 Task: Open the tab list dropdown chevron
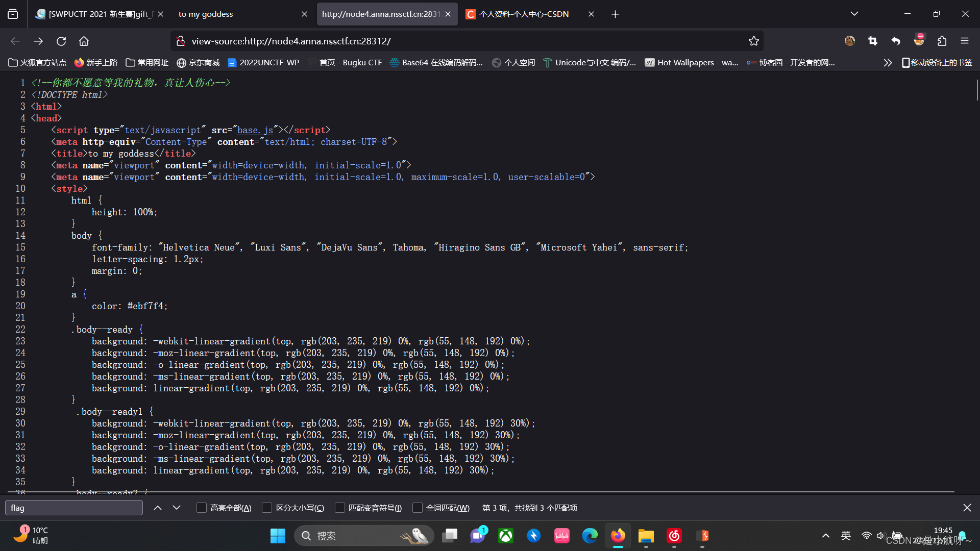(854, 14)
